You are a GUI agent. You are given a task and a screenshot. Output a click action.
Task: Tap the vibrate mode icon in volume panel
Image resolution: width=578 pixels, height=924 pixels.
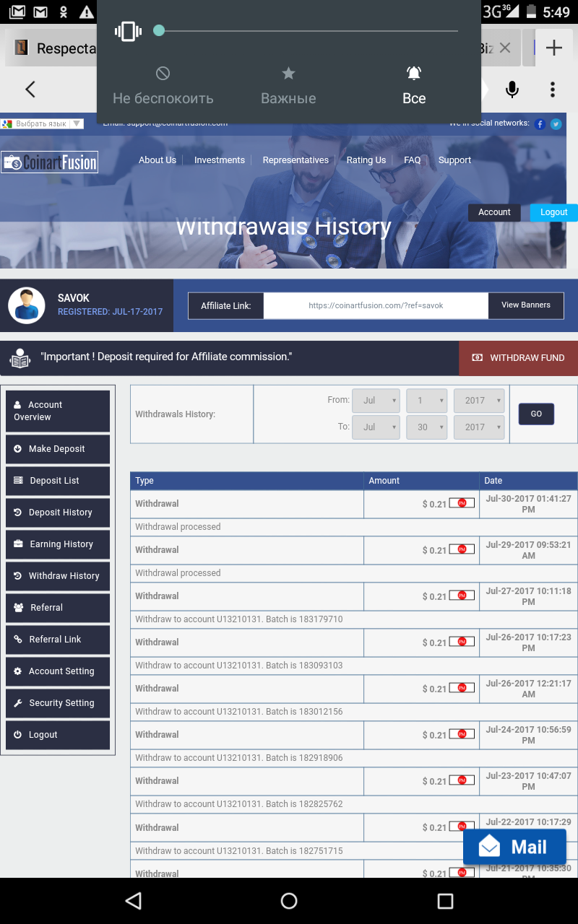point(127,31)
